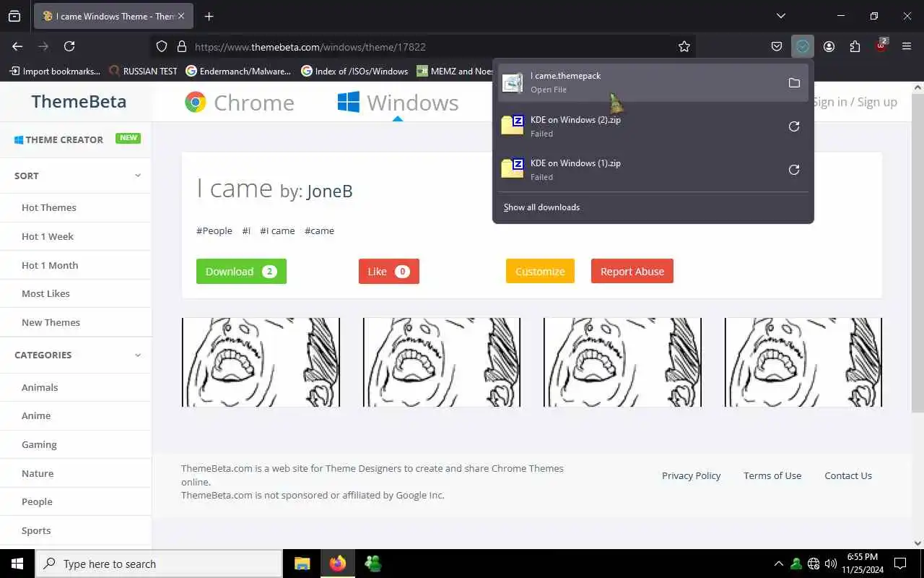Open Anime category
The image size is (924, 578).
(36, 415)
